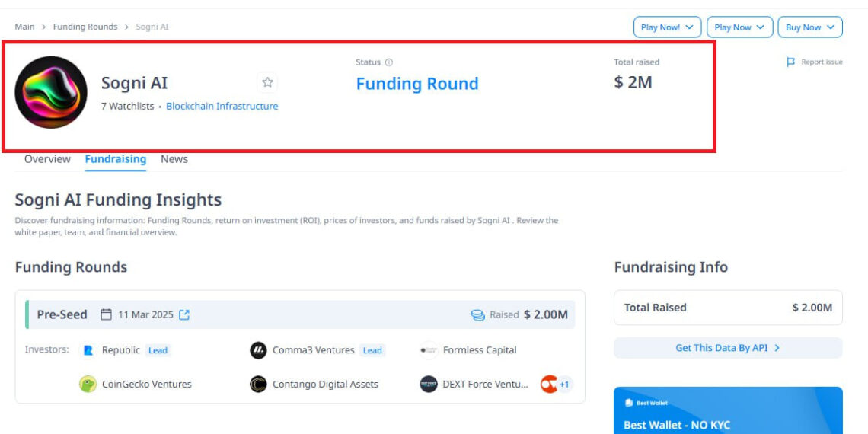Click the Lead tag next to Republic
The image size is (868, 434).
click(158, 350)
